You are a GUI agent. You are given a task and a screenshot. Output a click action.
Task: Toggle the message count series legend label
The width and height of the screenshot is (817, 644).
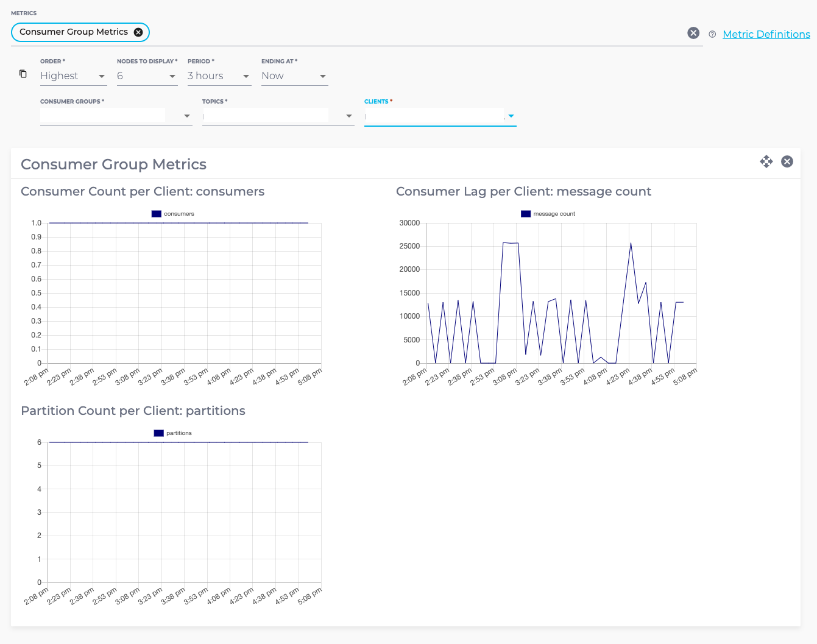click(x=554, y=214)
